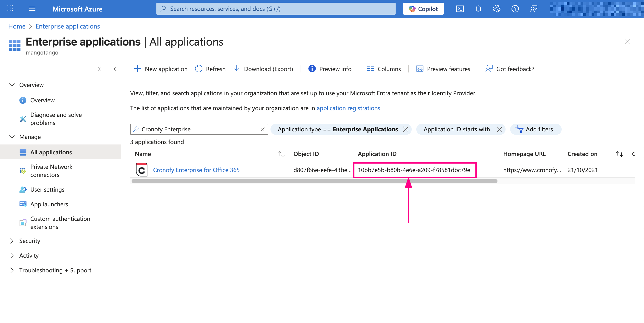The width and height of the screenshot is (644, 323).
Task: Remove the Application type filter chip
Action: coord(406,129)
